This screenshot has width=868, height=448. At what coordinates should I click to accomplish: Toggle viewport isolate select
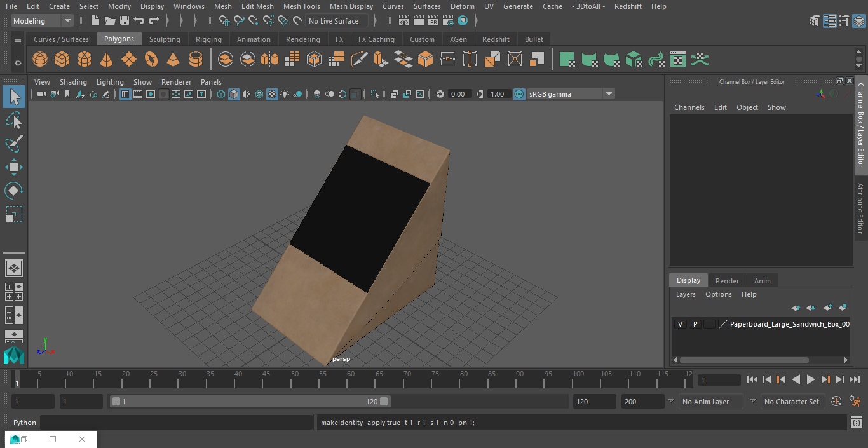click(375, 94)
